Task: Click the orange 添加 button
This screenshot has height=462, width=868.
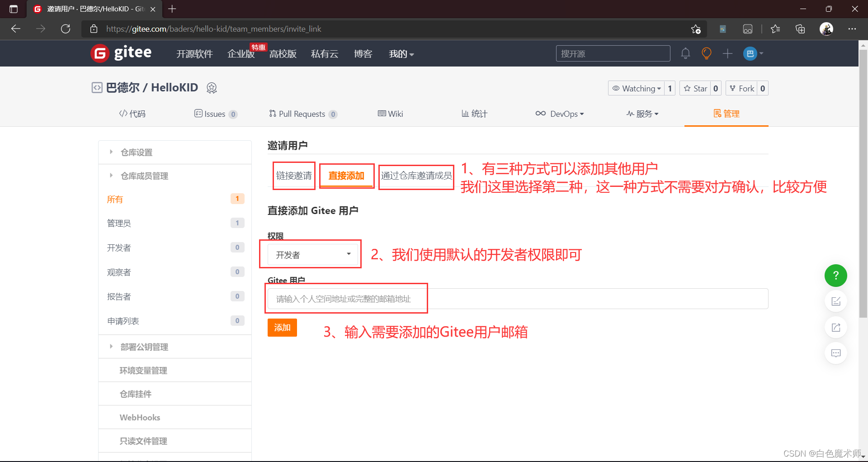Action: [x=282, y=328]
